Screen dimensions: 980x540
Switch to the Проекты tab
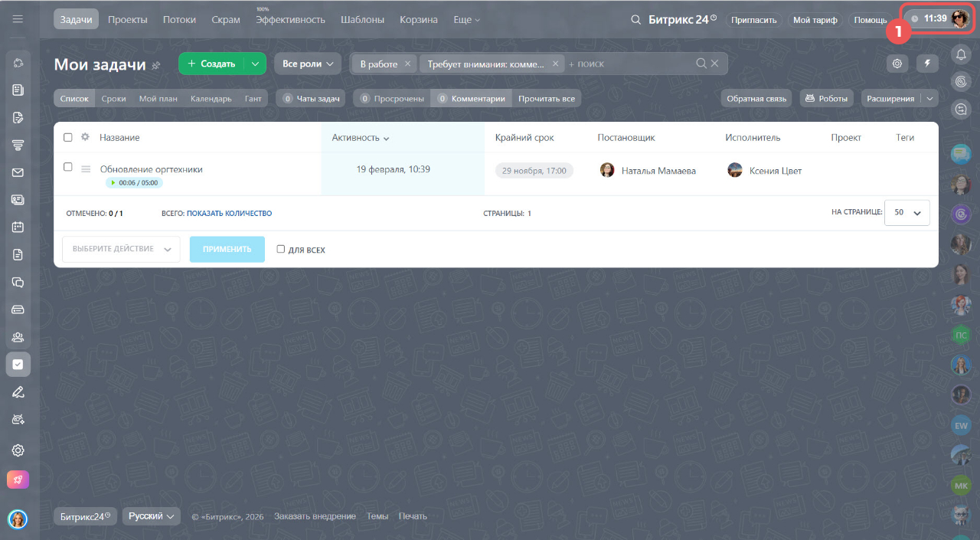coord(127,19)
